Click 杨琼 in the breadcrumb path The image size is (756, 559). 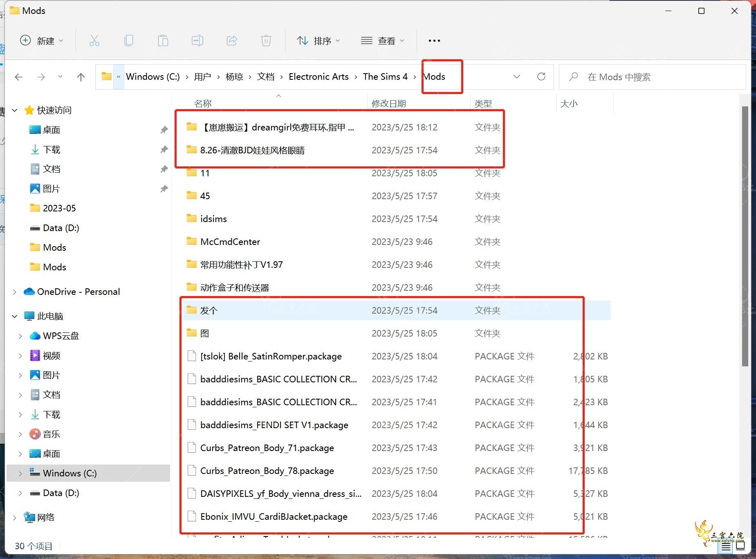[234, 76]
